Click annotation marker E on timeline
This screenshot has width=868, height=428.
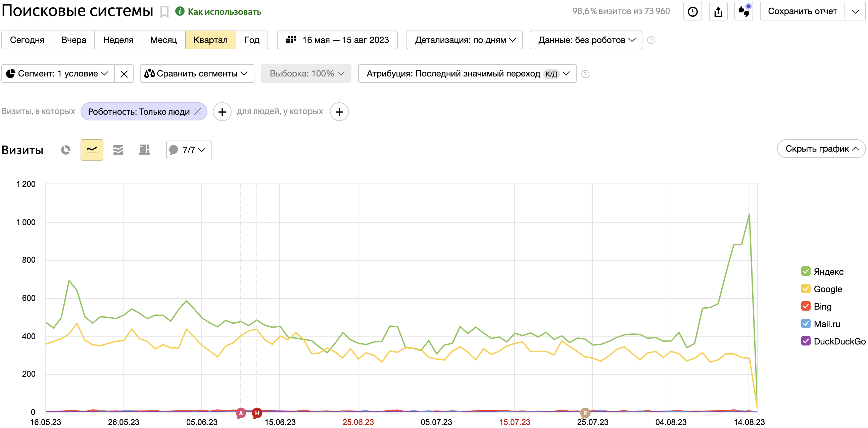585,413
